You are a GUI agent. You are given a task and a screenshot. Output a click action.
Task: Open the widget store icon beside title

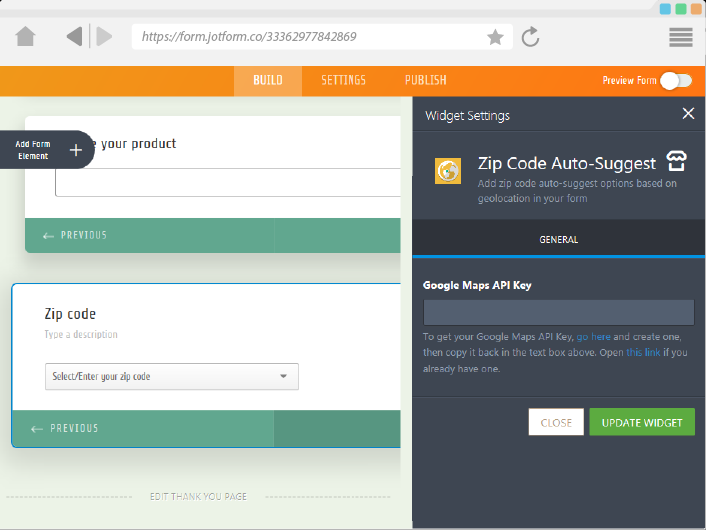coord(677,163)
